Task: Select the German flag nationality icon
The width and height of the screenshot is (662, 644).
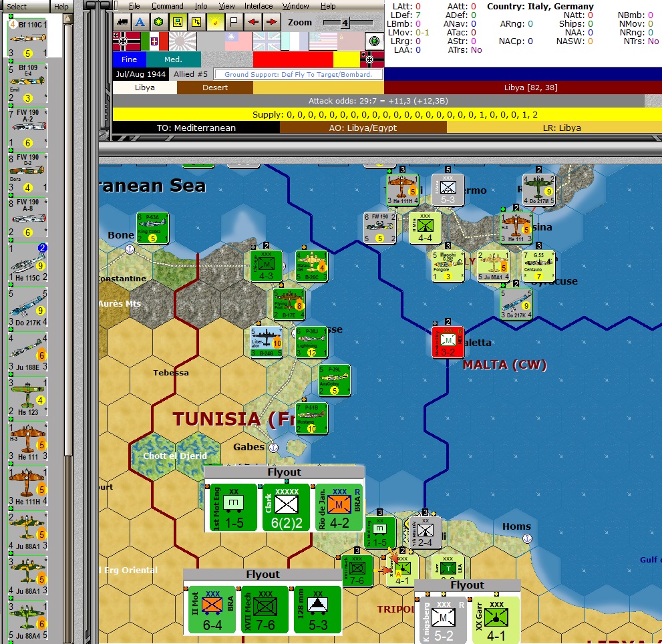Action: pyautogui.click(x=125, y=41)
